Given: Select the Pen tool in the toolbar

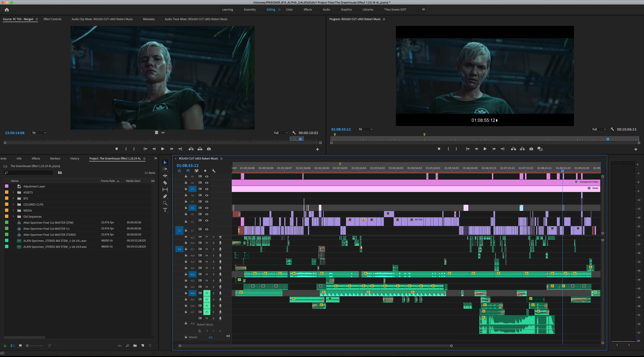Looking at the screenshot, I should coord(165,196).
